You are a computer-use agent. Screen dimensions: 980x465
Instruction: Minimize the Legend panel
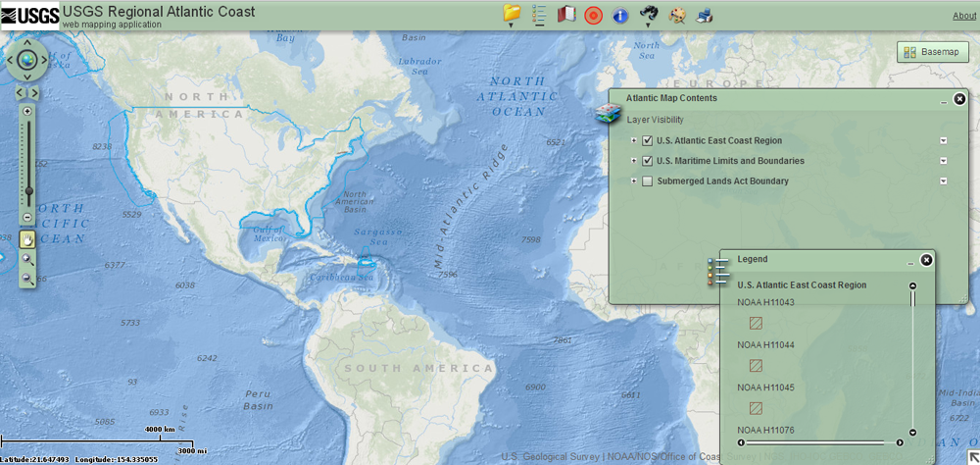910,263
